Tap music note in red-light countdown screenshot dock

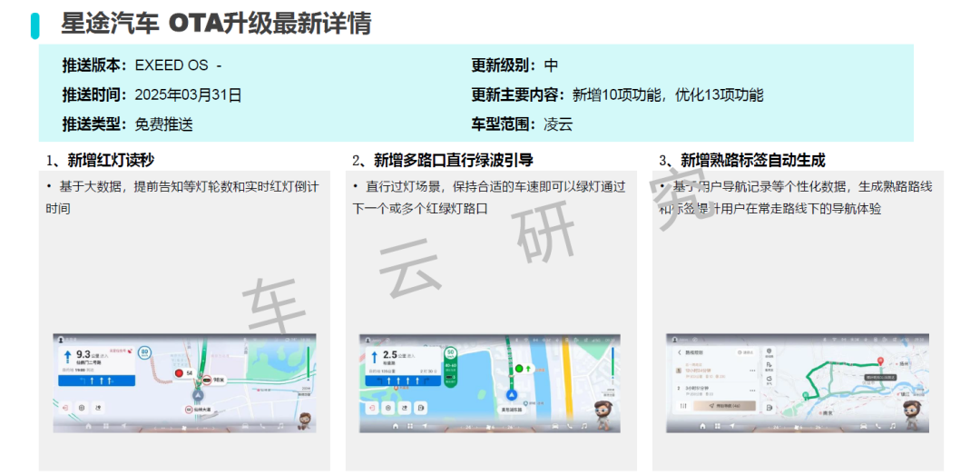click(280, 426)
